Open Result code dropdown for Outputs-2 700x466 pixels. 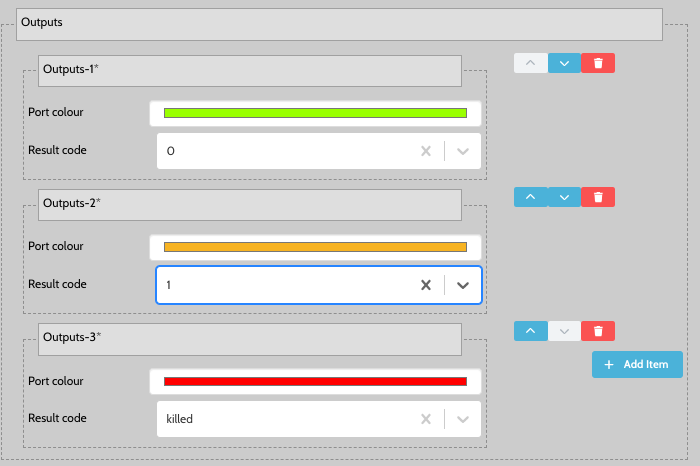pyautogui.click(x=463, y=285)
